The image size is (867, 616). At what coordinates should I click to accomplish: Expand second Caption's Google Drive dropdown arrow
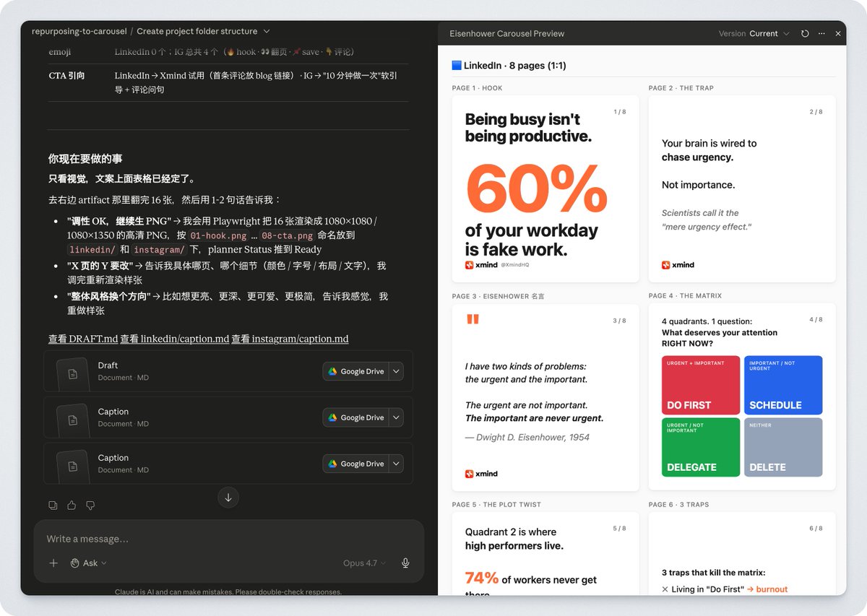coord(396,464)
